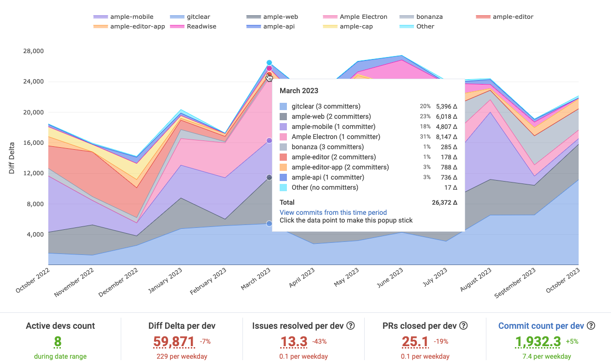
Task: Click help icon beside Issues resolved per dev
Action: coord(351,326)
